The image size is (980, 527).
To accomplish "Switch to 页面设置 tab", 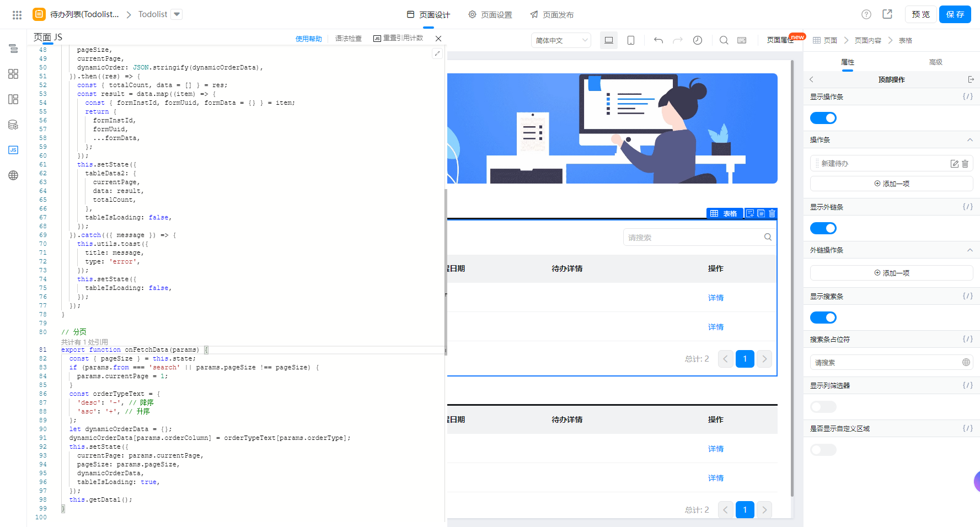I will tap(490, 15).
